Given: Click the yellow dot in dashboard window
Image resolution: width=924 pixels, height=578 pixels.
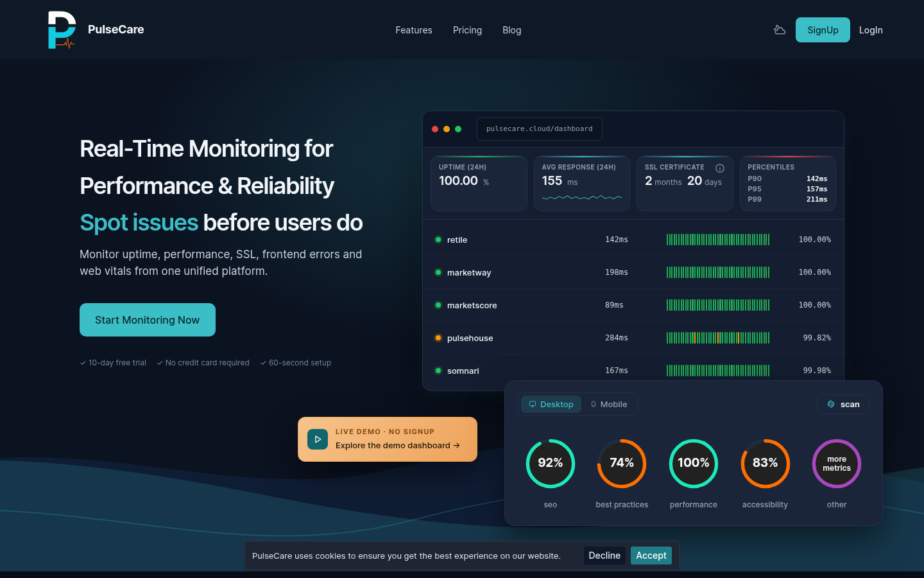Looking at the screenshot, I should [447, 129].
